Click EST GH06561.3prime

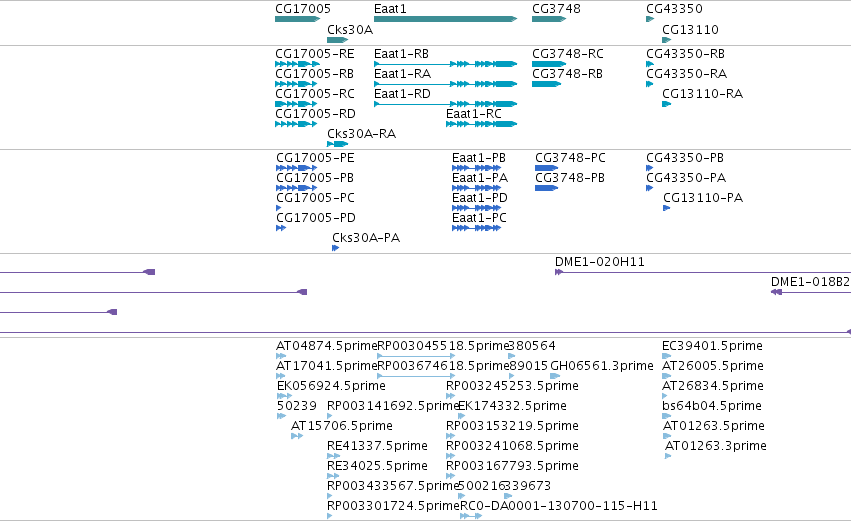(x=602, y=366)
